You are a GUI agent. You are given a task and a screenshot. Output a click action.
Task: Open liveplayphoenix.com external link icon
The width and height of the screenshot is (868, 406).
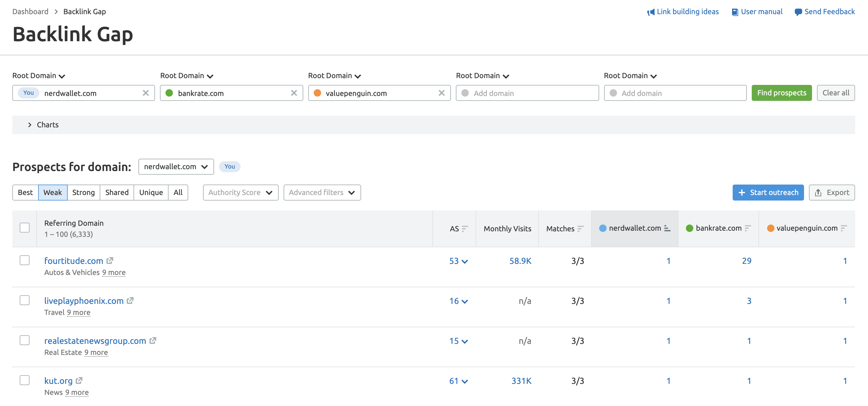(130, 301)
